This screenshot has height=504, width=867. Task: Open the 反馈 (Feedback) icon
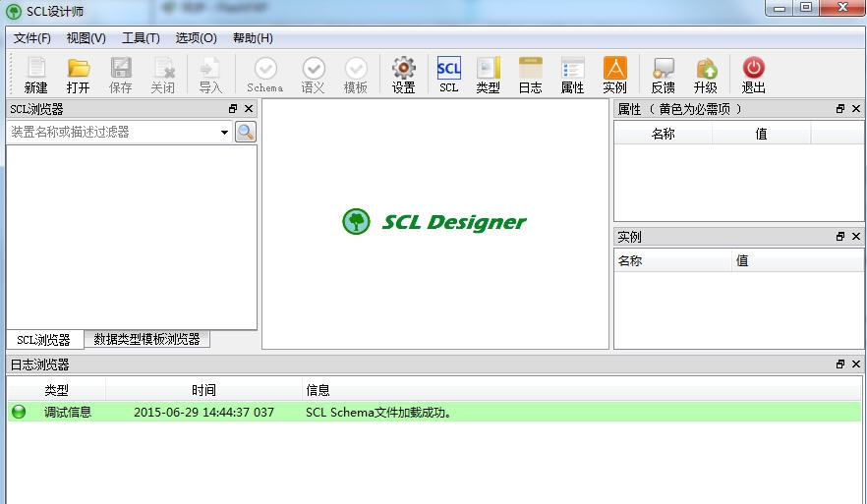[x=663, y=75]
